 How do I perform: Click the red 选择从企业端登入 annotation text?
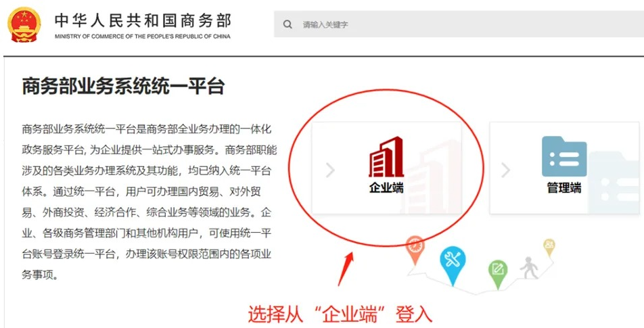(x=340, y=314)
